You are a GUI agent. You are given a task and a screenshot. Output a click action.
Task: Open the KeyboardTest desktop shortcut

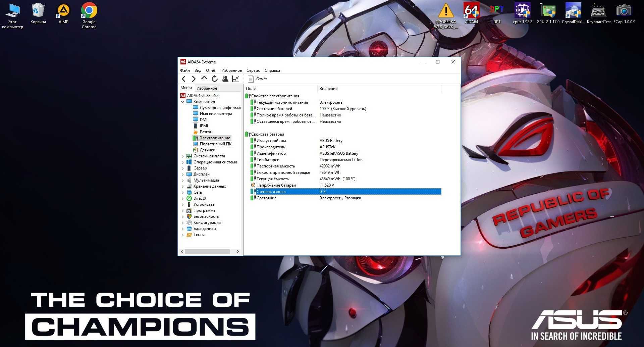point(599,13)
